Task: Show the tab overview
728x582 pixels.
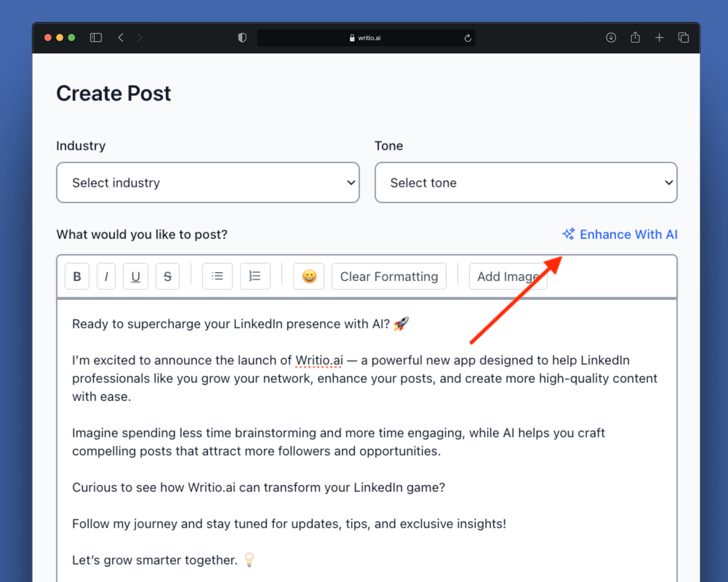Action: (683, 38)
